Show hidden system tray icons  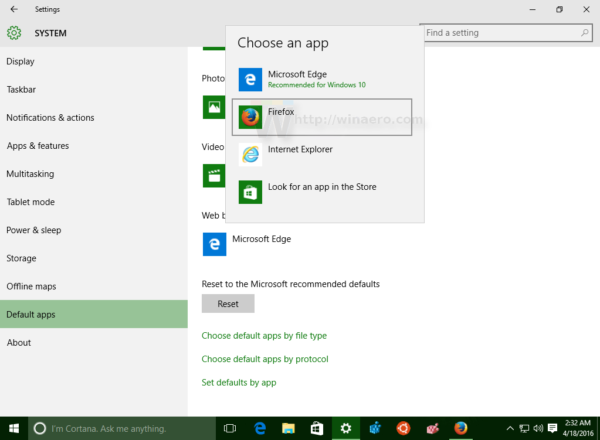pos(510,429)
